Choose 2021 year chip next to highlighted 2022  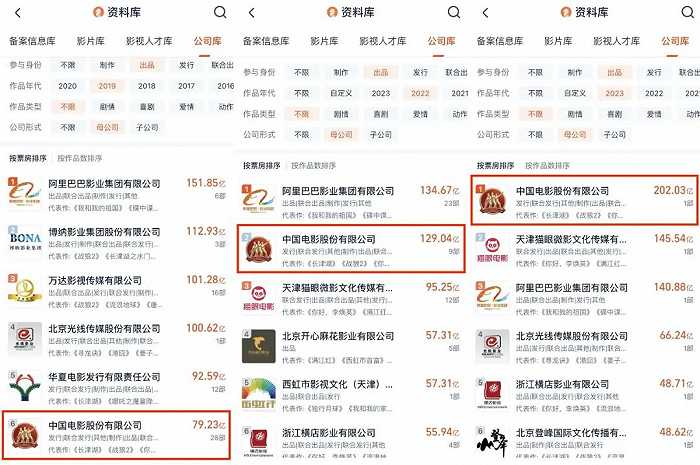tap(460, 93)
